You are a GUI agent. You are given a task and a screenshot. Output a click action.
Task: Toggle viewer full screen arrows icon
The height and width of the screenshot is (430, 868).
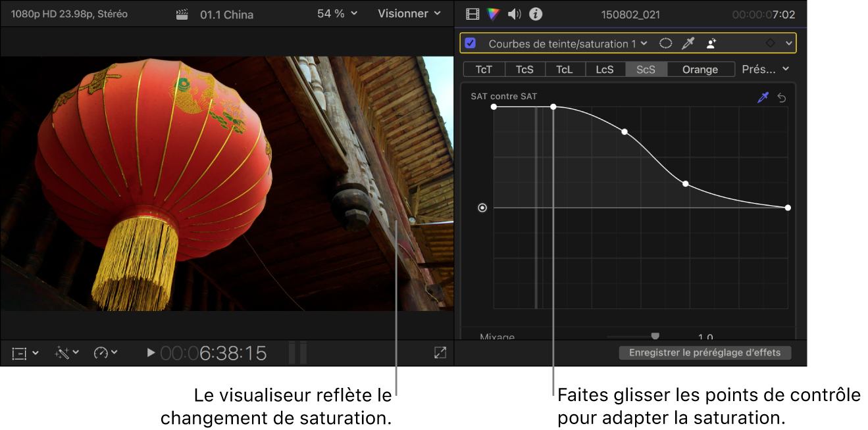[x=440, y=353]
